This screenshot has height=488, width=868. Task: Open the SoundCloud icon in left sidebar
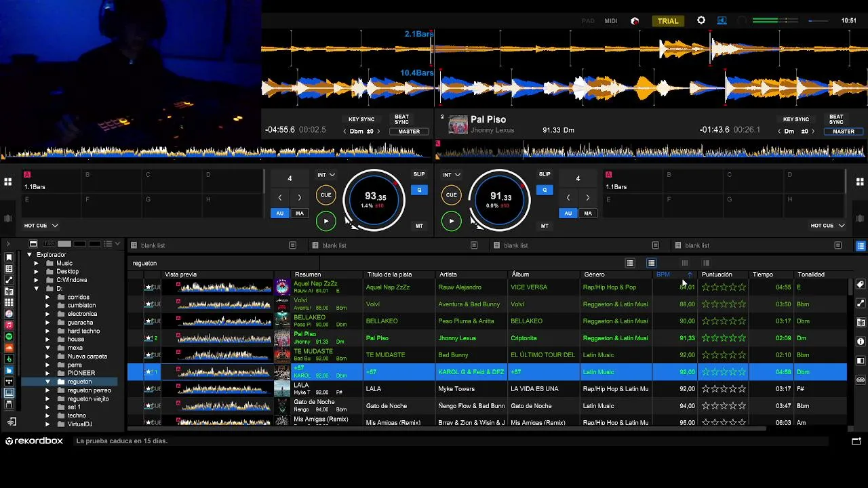coord(9,348)
